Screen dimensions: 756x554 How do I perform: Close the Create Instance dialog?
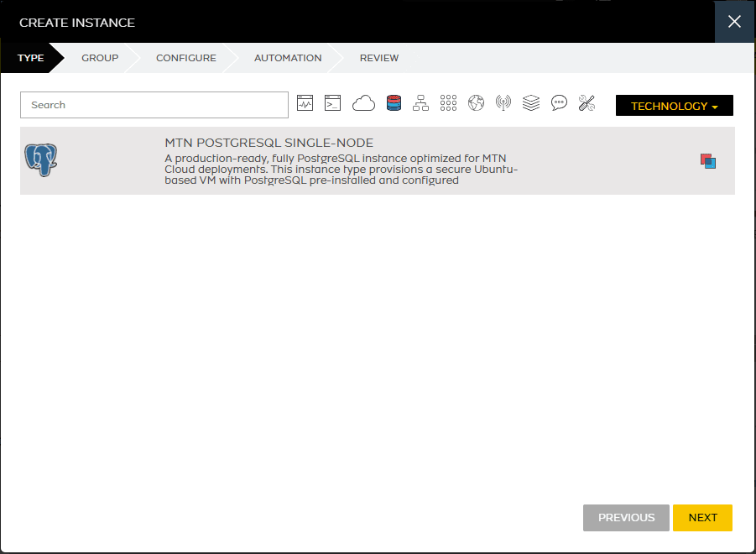(x=734, y=22)
